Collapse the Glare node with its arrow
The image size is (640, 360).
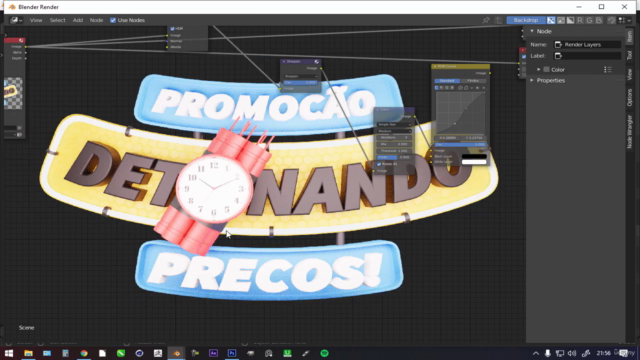click(x=378, y=110)
